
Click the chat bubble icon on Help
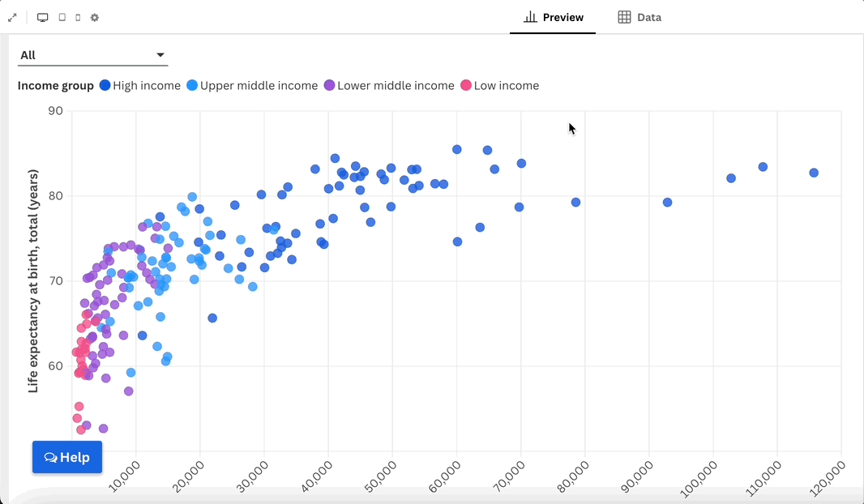coord(50,458)
